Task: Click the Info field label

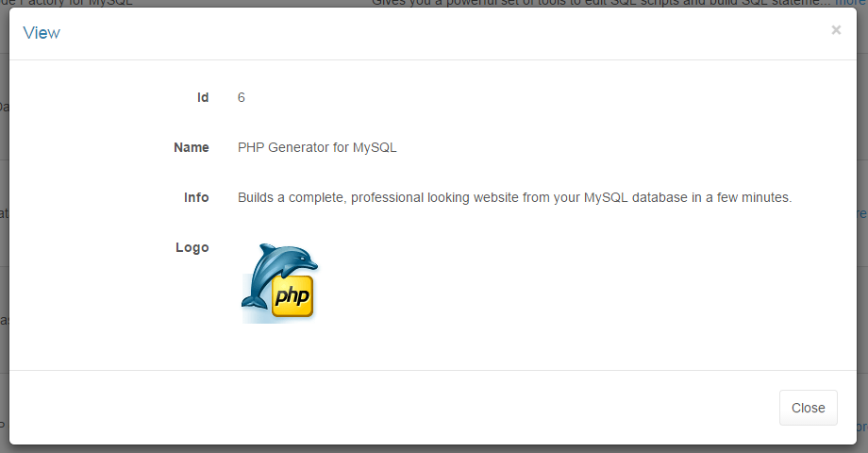Action: click(196, 197)
